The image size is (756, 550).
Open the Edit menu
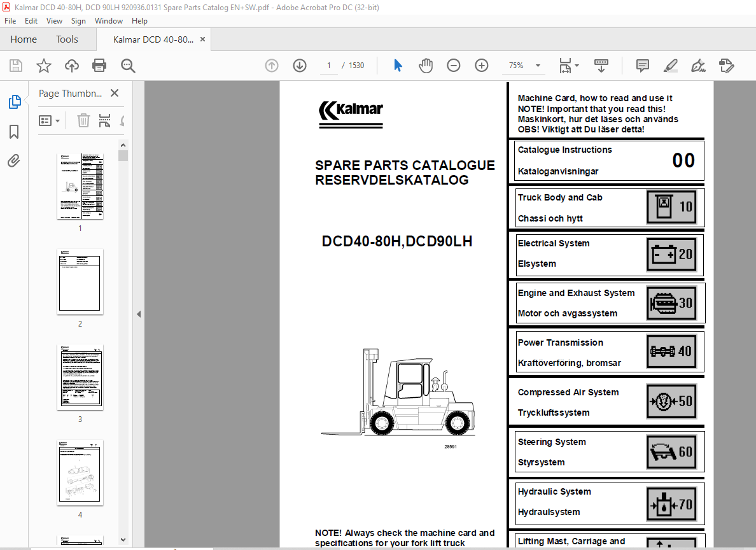coord(31,21)
